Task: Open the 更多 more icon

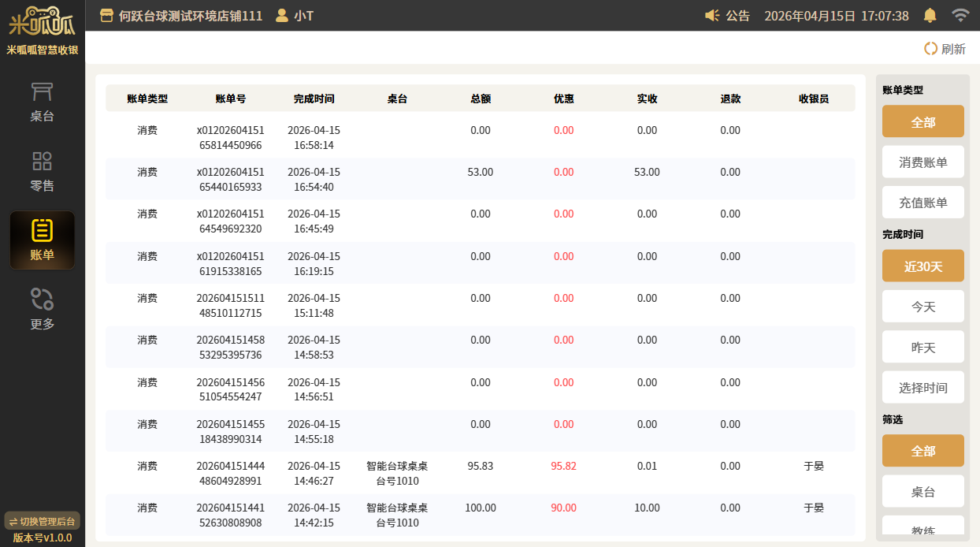Action: (x=42, y=300)
